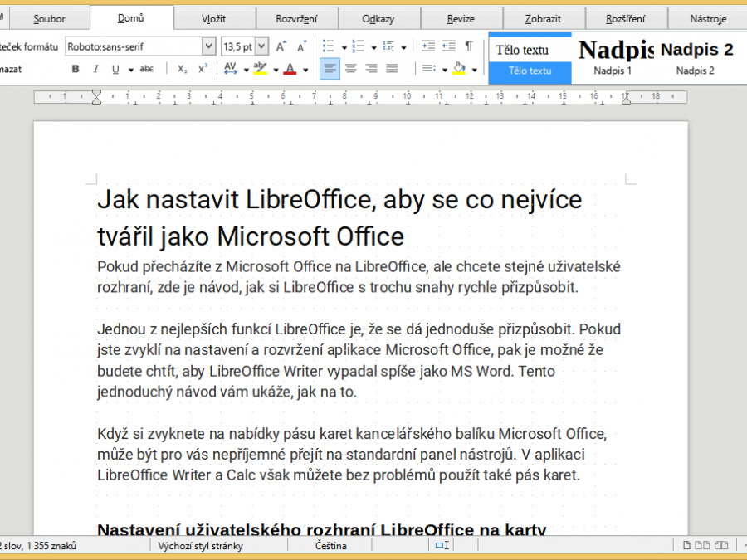Viewport: 747px width, 560px height.
Task: Apply yellow highlighting color
Action: point(260,69)
